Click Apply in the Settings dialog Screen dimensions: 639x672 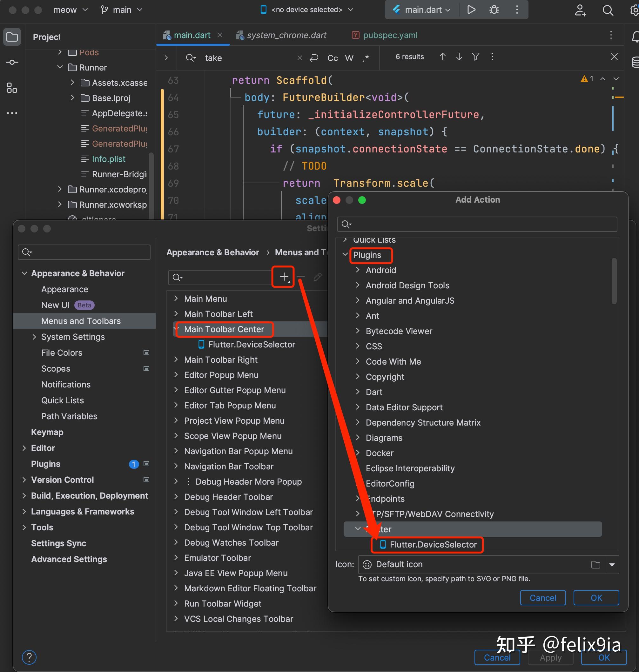coord(550,657)
